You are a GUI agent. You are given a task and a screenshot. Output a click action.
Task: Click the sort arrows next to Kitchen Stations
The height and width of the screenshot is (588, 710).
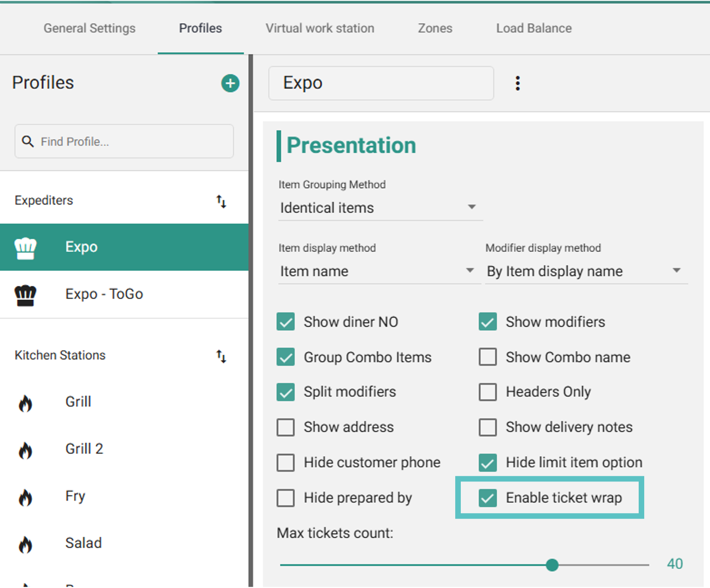tap(221, 356)
